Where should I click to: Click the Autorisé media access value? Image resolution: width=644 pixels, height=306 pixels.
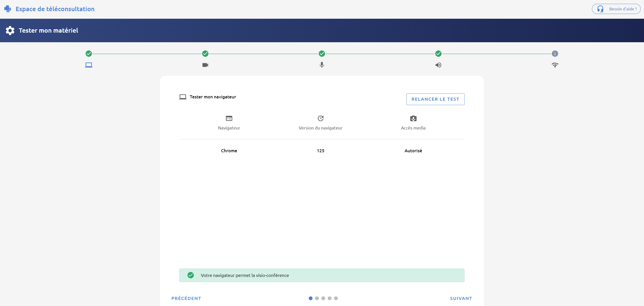(413, 151)
